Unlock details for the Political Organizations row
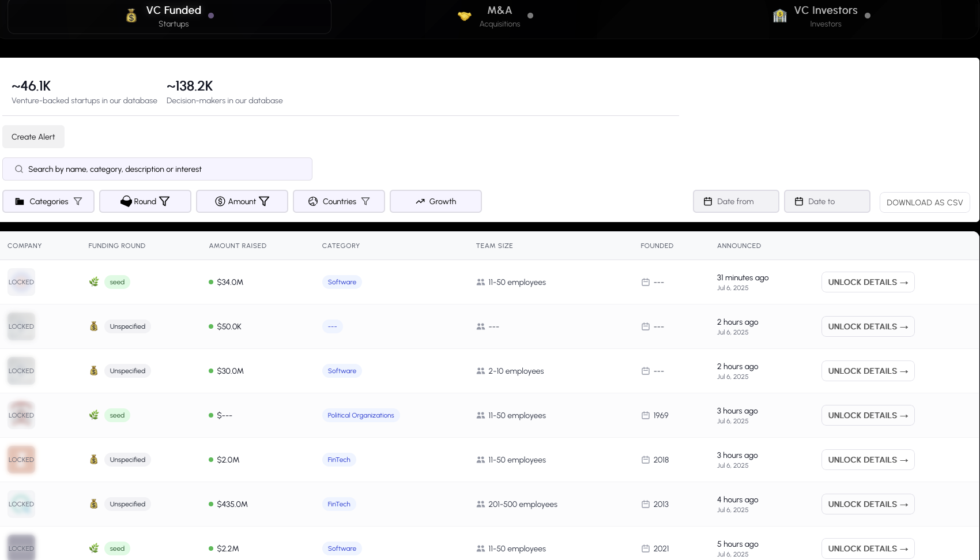Screen dimensions: 980x560 (868, 415)
